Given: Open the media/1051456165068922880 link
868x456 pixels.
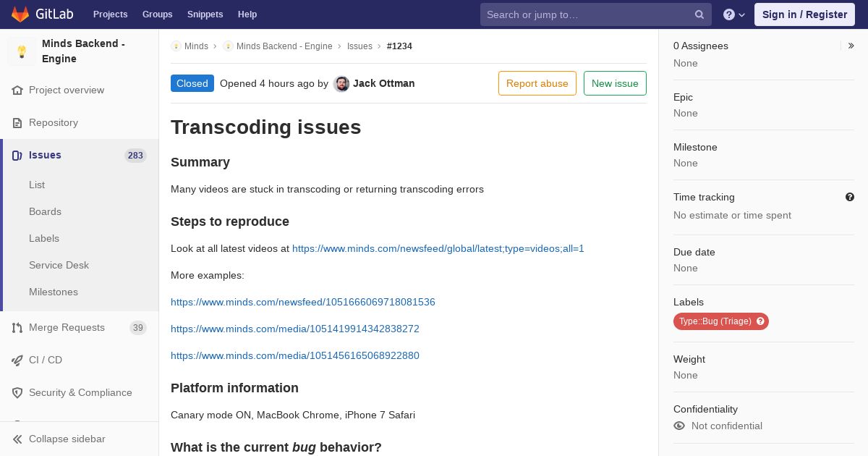Looking at the screenshot, I should [295, 355].
